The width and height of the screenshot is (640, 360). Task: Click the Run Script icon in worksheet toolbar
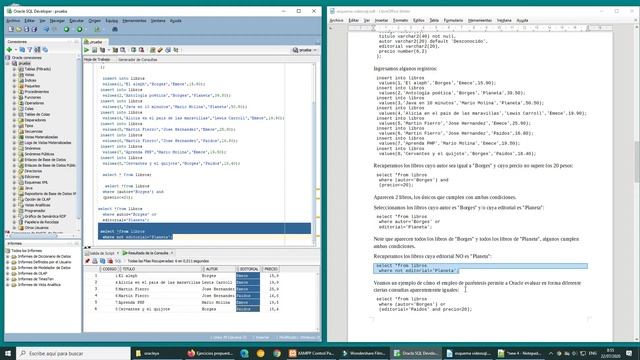(94, 50)
